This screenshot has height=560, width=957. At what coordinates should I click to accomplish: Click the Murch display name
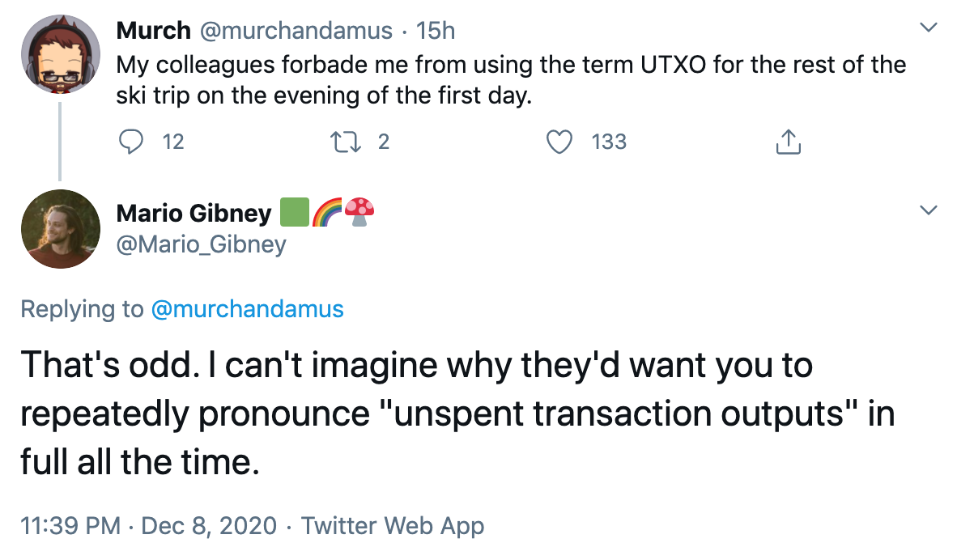pos(154,32)
